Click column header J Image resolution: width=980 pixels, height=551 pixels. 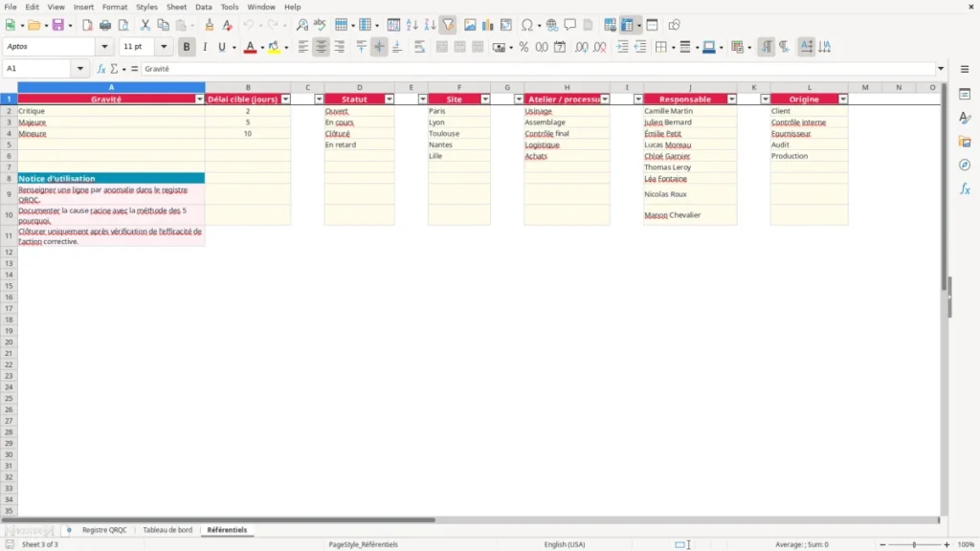(690, 87)
